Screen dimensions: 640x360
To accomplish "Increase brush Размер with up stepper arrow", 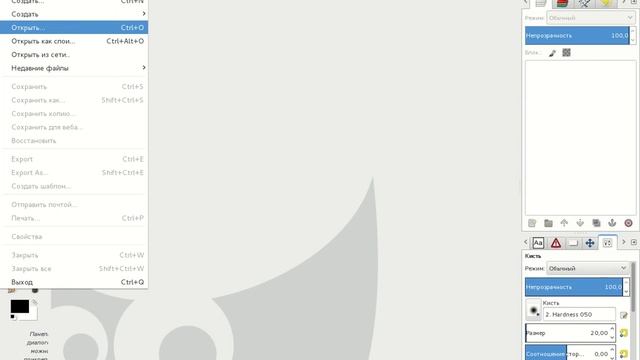I will pyautogui.click(x=612, y=329).
